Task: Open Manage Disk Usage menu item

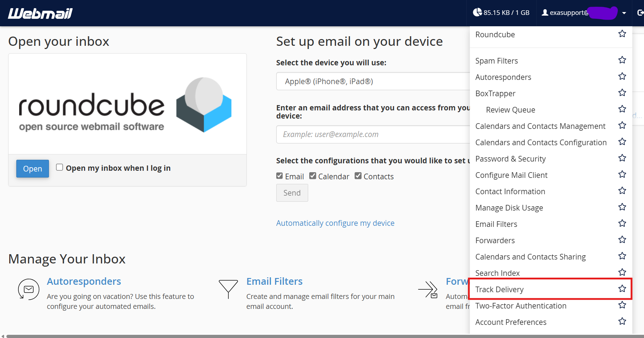Action: click(509, 208)
